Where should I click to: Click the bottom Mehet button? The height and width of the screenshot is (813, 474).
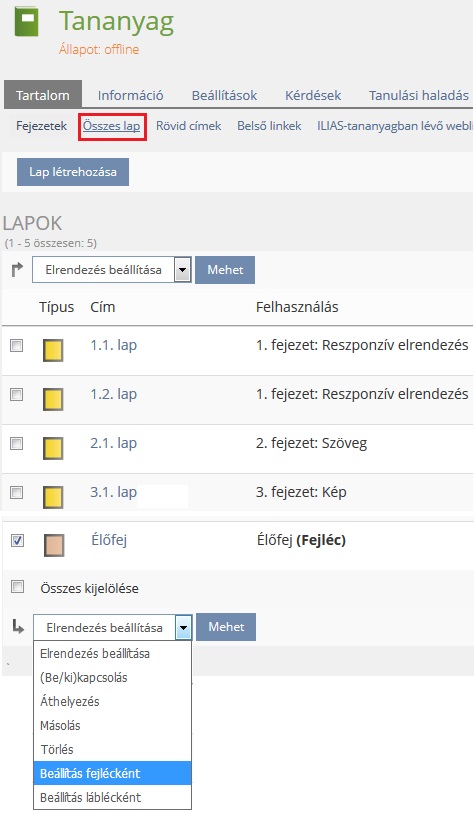click(x=226, y=627)
